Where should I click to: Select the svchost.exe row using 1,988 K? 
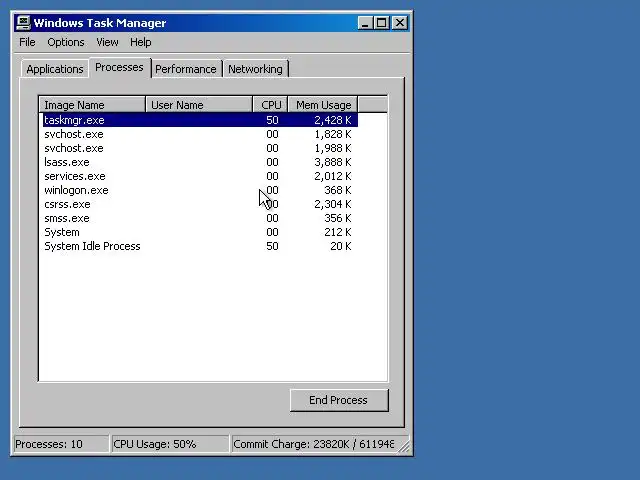[200, 148]
